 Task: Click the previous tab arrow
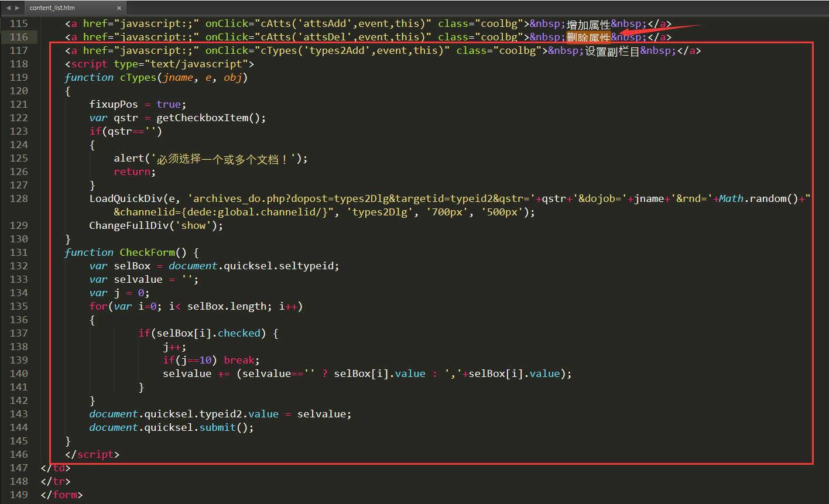[8, 8]
